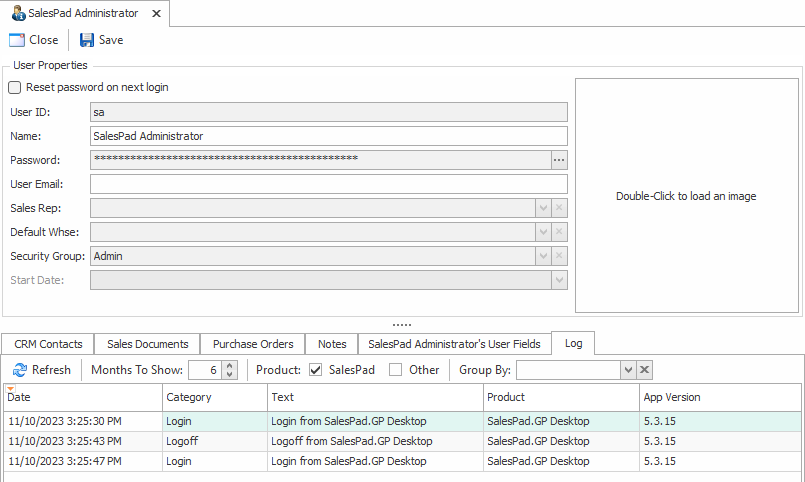Click the image placeholder to load an image
The width and height of the screenshot is (805, 482).
pos(686,196)
